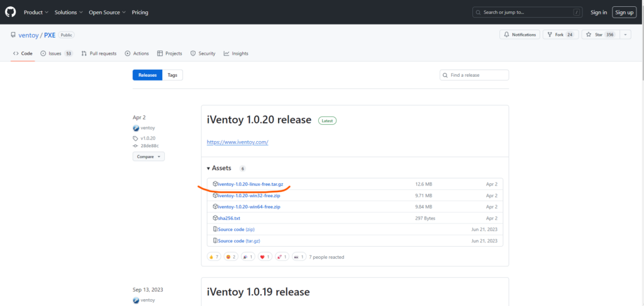This screenshot has height=306, width=644.
Task: Open the https://www.iventoy.com/ link
Action: click(237, 142)
